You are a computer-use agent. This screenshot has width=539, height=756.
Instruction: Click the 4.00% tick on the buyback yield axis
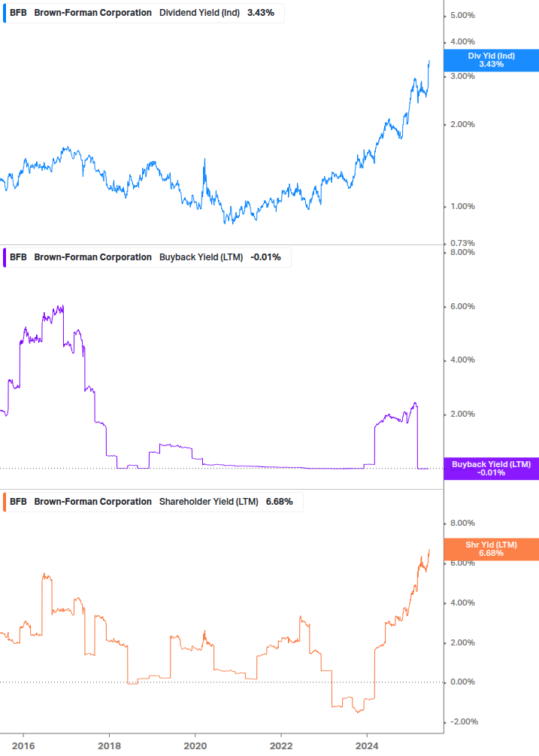462,360
